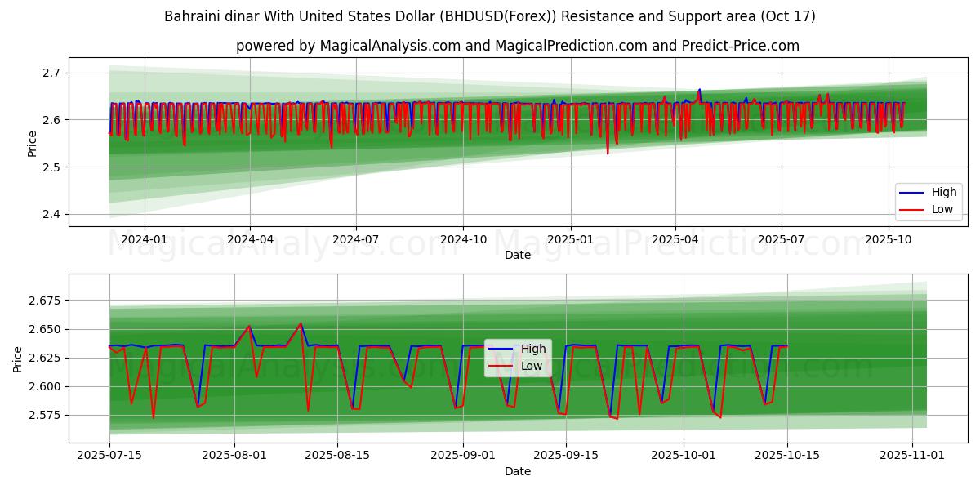
Task: Select the High label in lower chart legend
Action: 534,349
